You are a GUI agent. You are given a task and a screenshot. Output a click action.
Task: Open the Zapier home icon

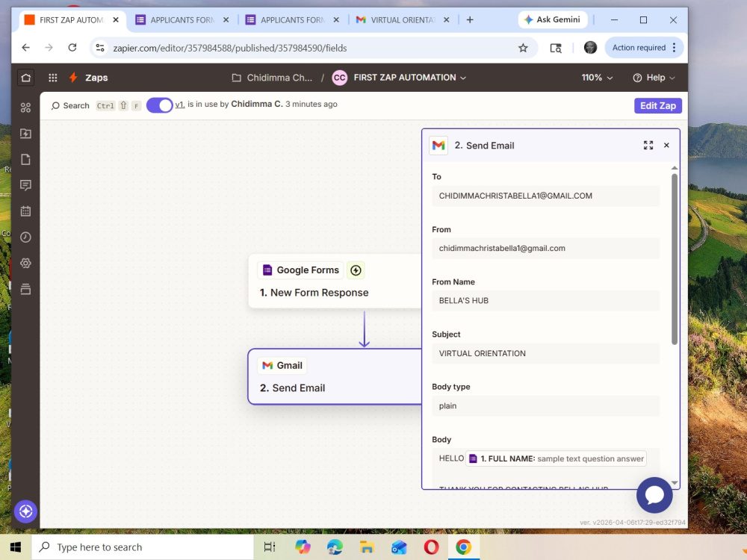tap(25, 78)
